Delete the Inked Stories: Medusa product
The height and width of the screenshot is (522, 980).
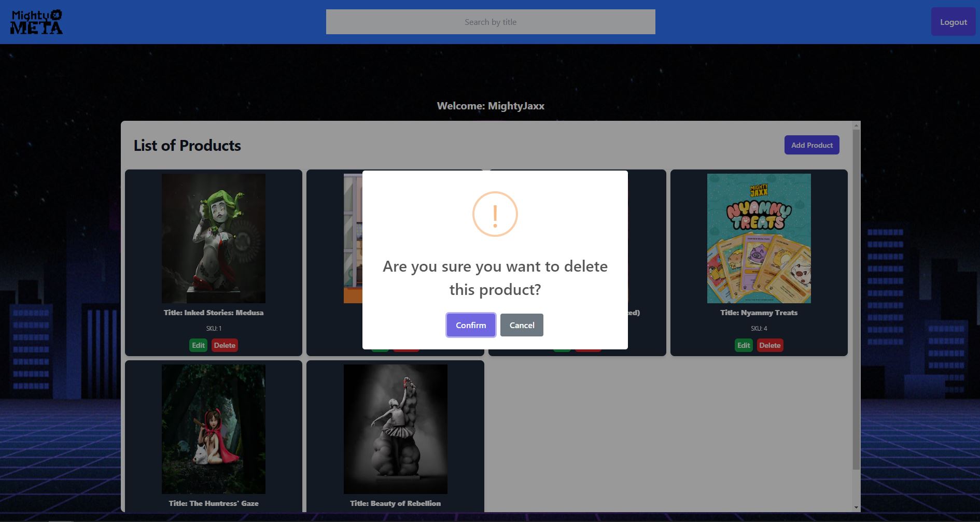[225, 345]
